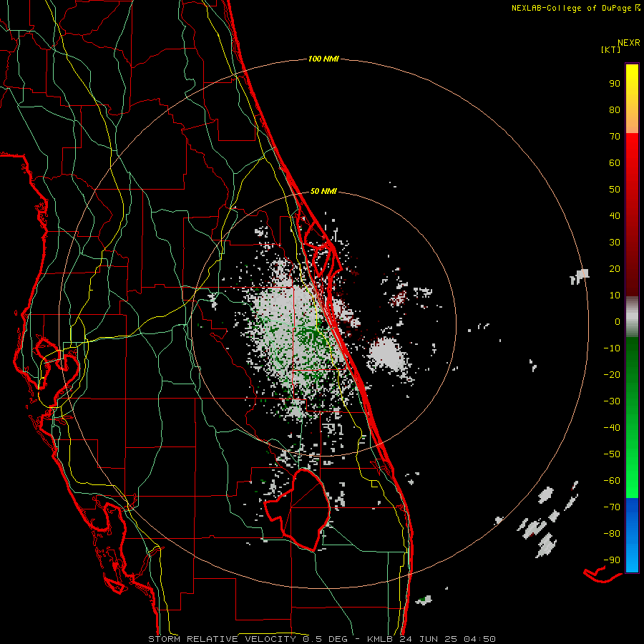This screenshot has height=644, width=644.
Task: Click the positive 30 scale label
Action: pyautogui.click(x=615, y=243)
